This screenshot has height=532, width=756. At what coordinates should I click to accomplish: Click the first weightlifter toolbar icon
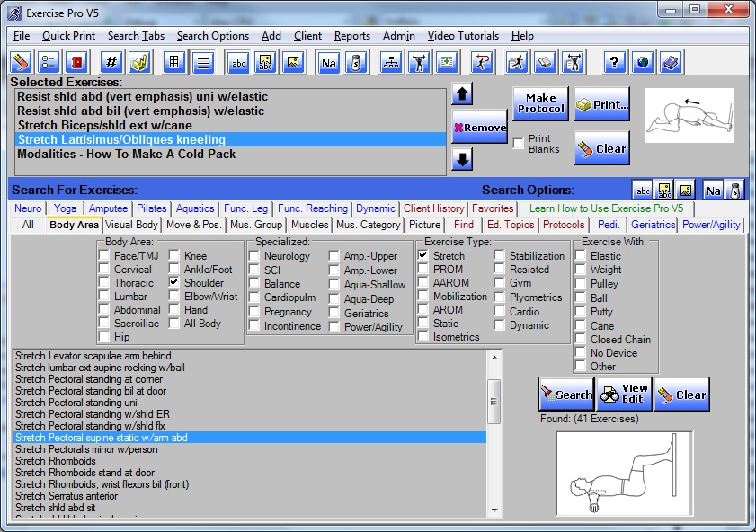[419, 62]
